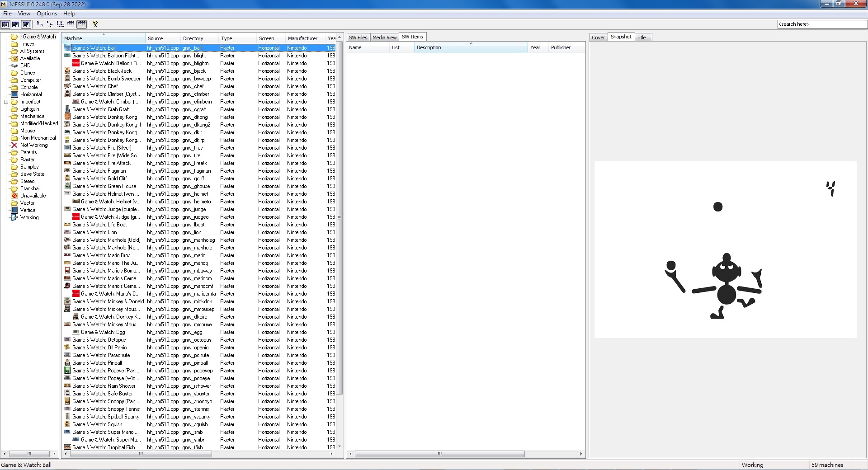Sort software list by Publisher column
Image resolution: width=868 pixels, height=470 pixels.
point(566,47)
